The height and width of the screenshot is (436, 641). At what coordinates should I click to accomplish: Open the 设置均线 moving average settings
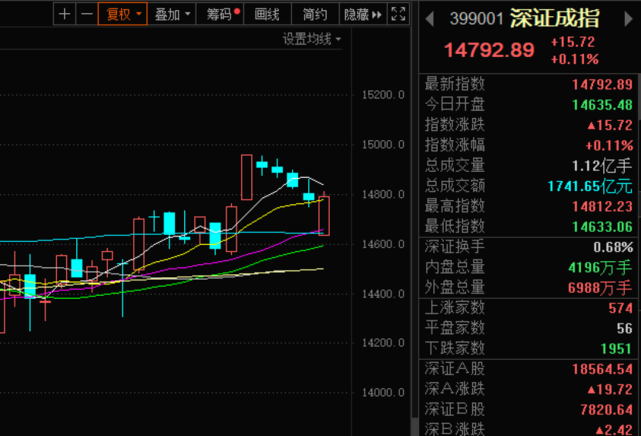coord(310,39)
